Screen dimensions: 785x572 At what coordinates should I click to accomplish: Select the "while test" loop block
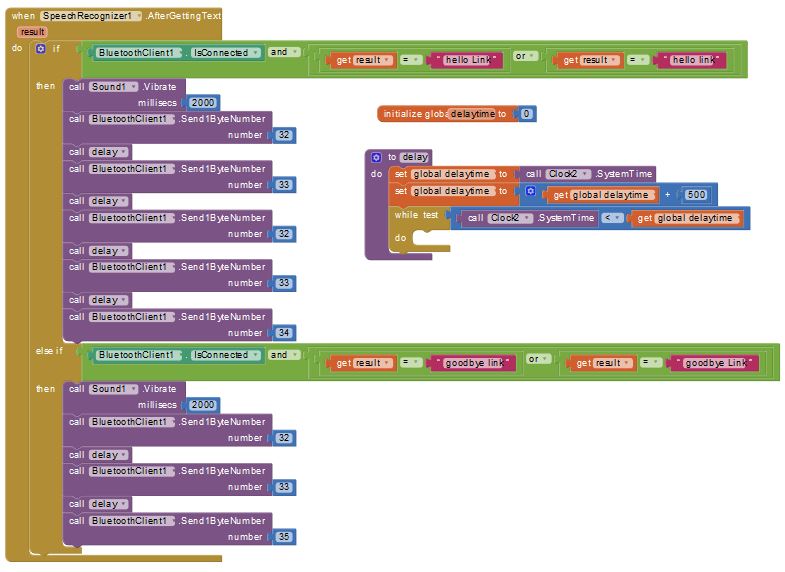tap(416, 215)
